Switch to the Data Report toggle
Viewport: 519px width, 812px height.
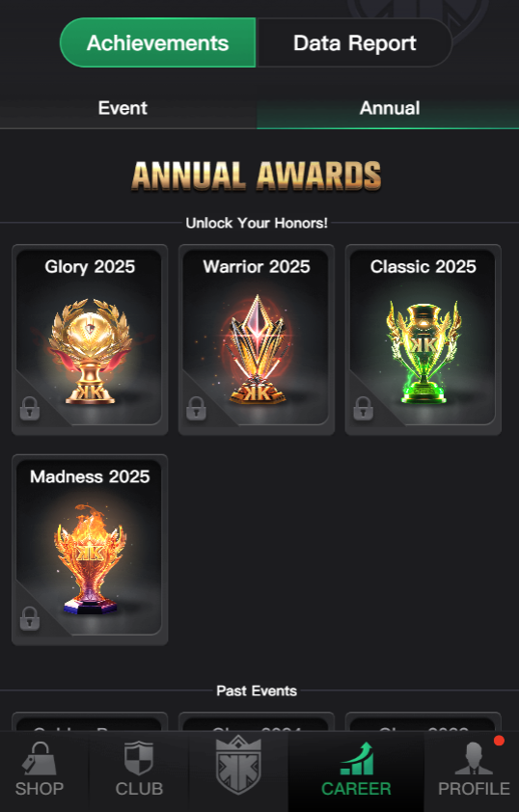click(354, 43)
